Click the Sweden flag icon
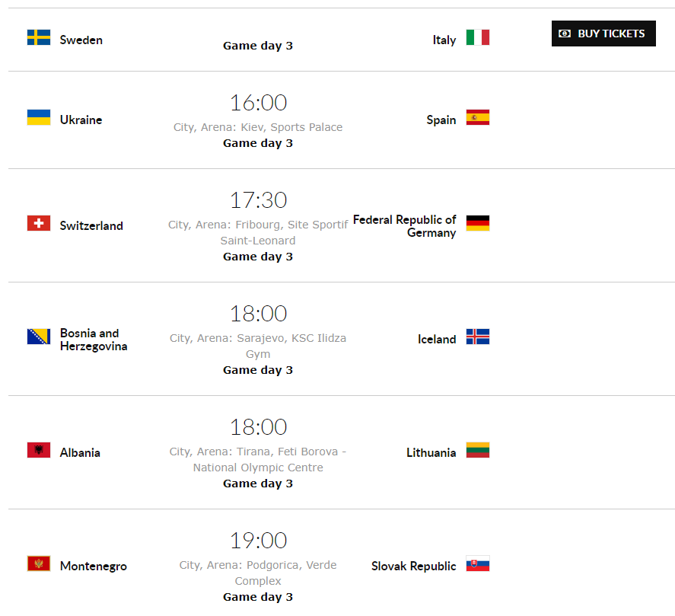675x616 pixels. coord(39,37)
